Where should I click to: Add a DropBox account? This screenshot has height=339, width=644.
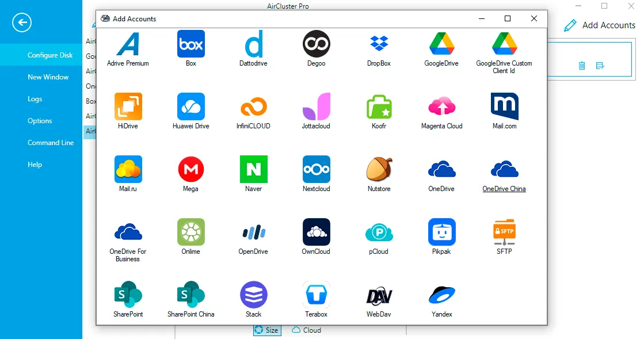coord(379,44)
